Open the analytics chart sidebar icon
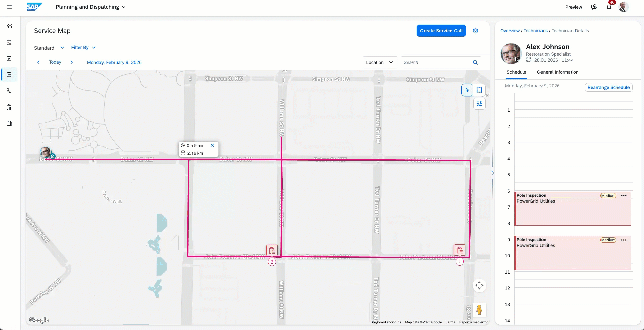 pos(9,26)
